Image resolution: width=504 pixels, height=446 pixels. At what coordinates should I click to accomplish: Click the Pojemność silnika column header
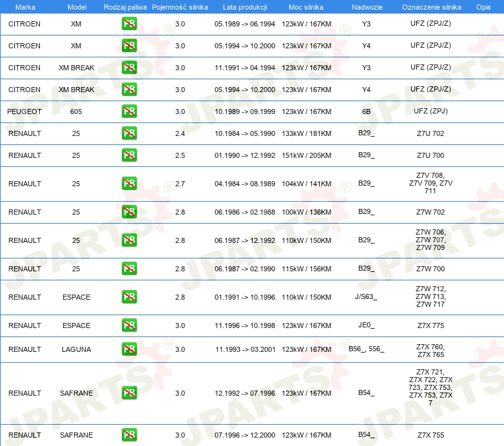(180, 7)
